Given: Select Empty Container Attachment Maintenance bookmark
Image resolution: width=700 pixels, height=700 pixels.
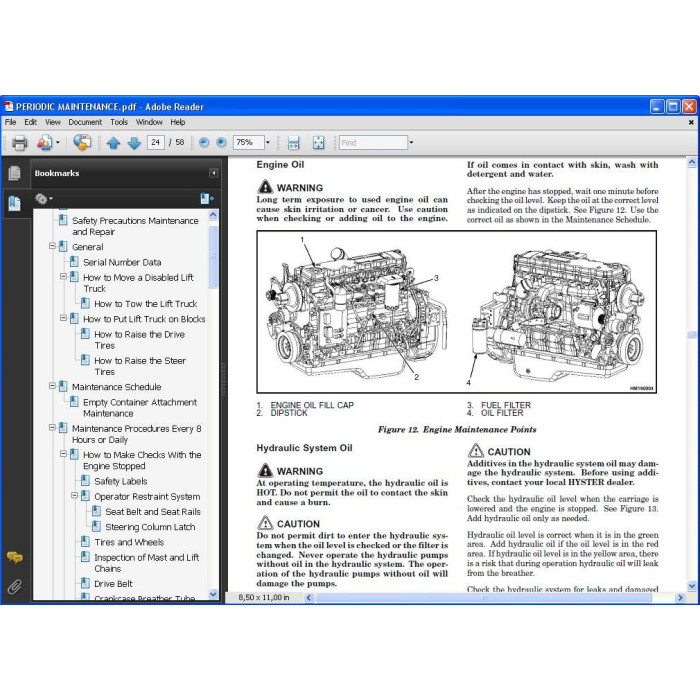Looking at the screenshot, I should [x=140, y=408].
